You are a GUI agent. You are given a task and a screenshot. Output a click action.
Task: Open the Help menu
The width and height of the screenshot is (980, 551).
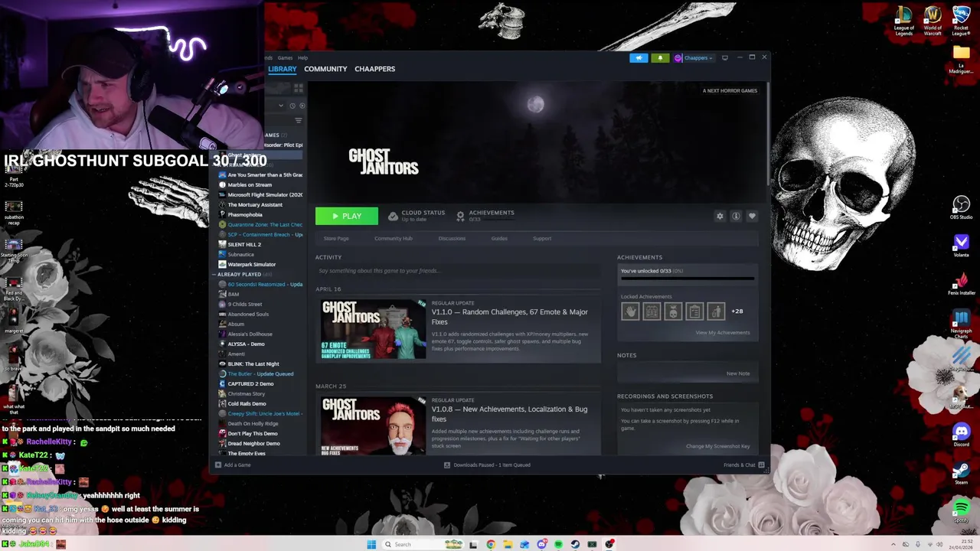[302, 57]
